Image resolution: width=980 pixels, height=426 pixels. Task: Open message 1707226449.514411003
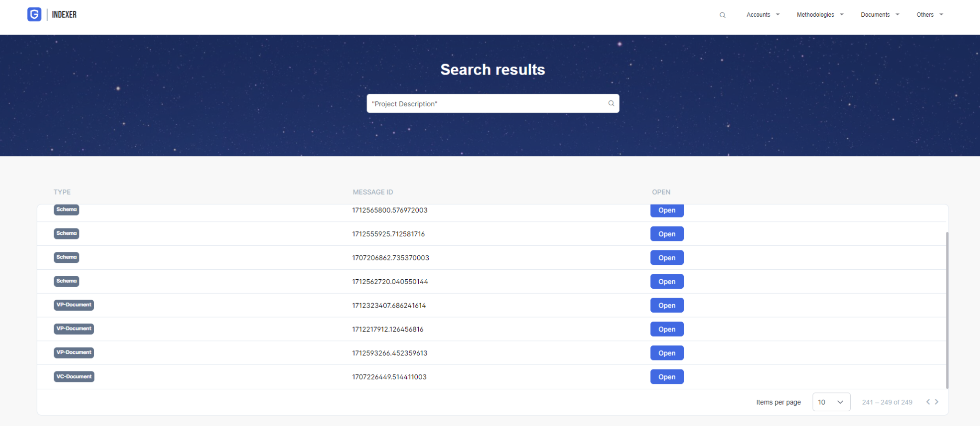667,377
